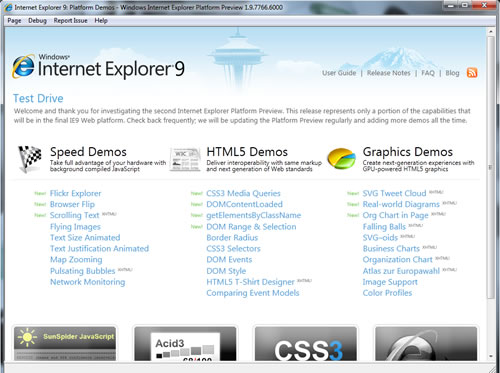Viewport: 500px width, 373px height.
Task: Open the getElementsByClassName demo
Action: pos(254,215)
